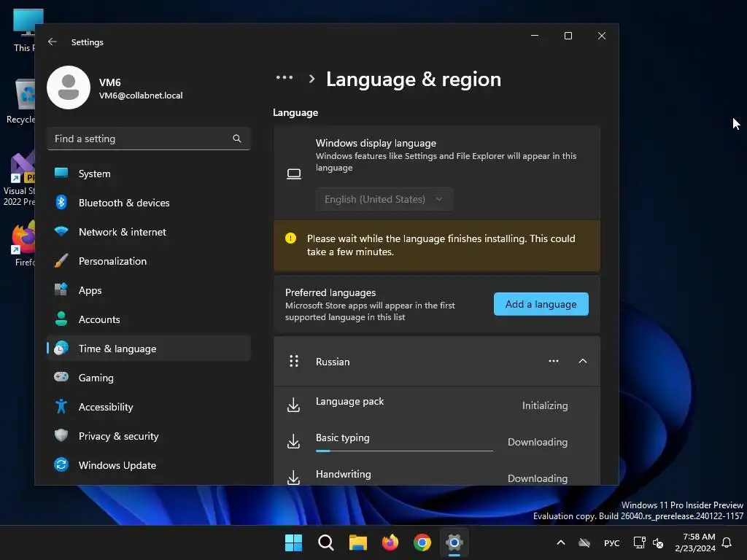Image resolution: width=747 pixels, height=560 pixels.
Task: Open Accessibility settings
Action: (149, 407)
